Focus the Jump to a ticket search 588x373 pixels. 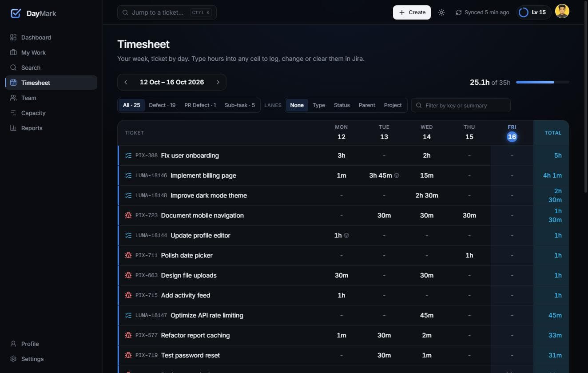(167, 12)
